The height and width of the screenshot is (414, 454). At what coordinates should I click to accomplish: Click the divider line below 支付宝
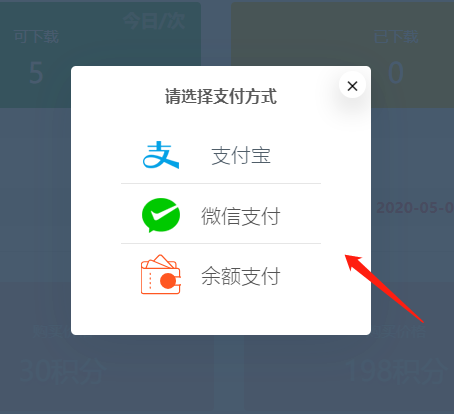[221, 183]
